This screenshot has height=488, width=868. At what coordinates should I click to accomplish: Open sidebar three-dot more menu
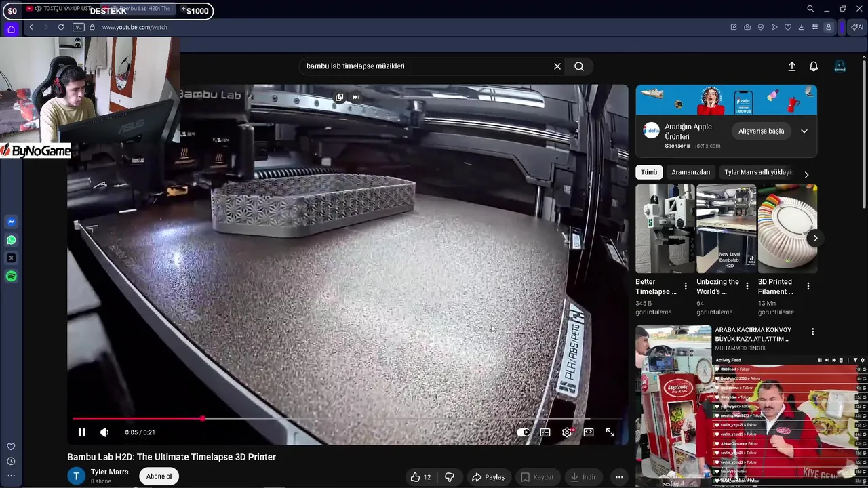click(x=11, y=476)
